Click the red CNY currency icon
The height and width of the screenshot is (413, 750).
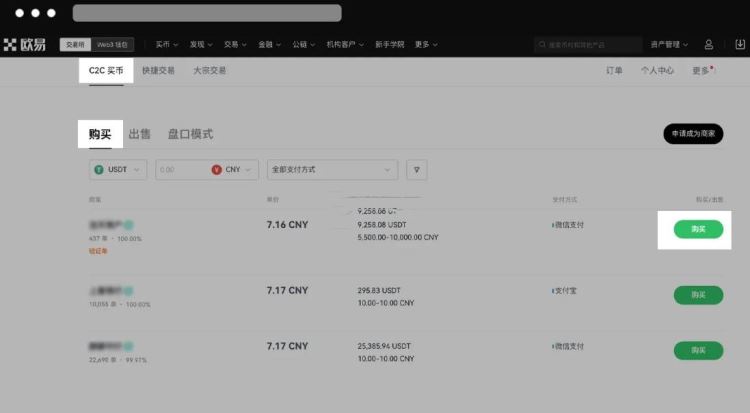coord(217,170)
